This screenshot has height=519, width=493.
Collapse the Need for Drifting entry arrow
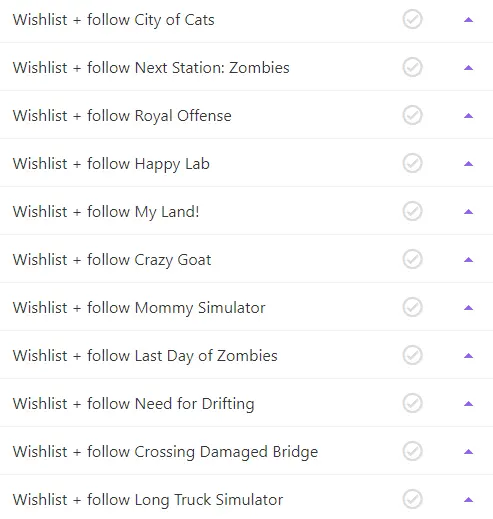tap(468, 404)
